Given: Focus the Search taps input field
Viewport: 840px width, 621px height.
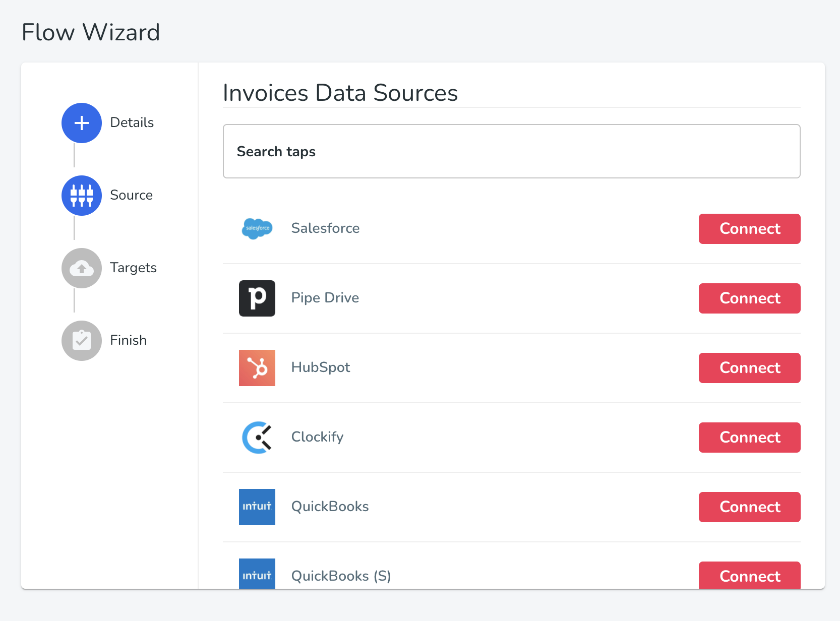Looking at the screenshot, I should pos(512,151).
